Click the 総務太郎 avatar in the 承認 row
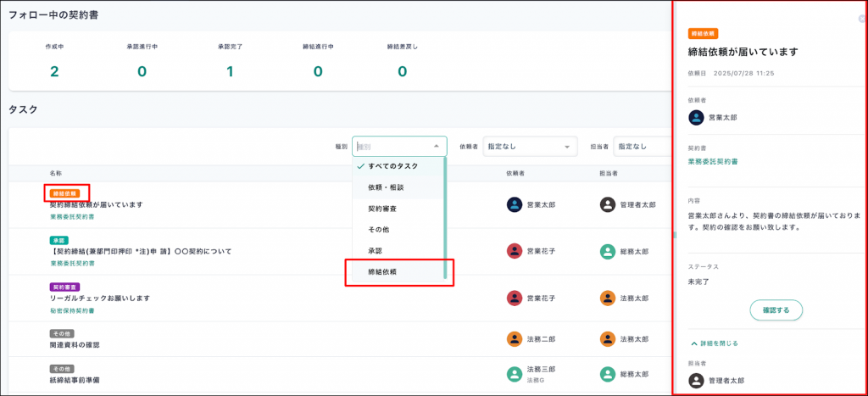This screenshot has height=396, width=868. (607, 251)
